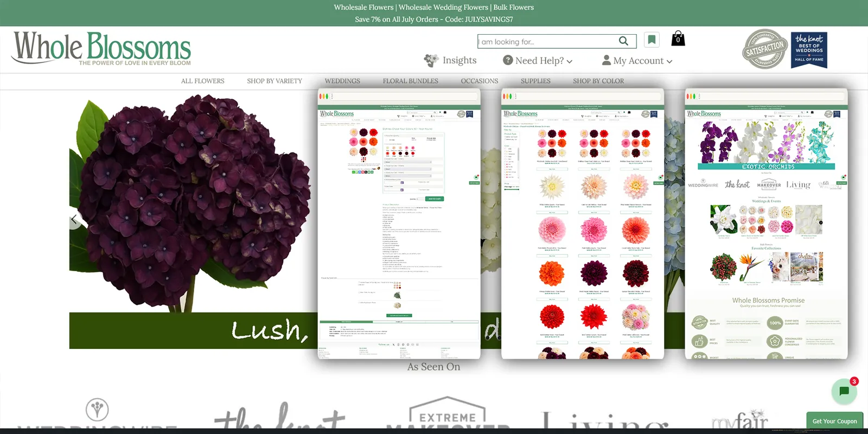This screenshot has height=434, width=868.
Task: Click the My Account person icon
Action: 607,60
